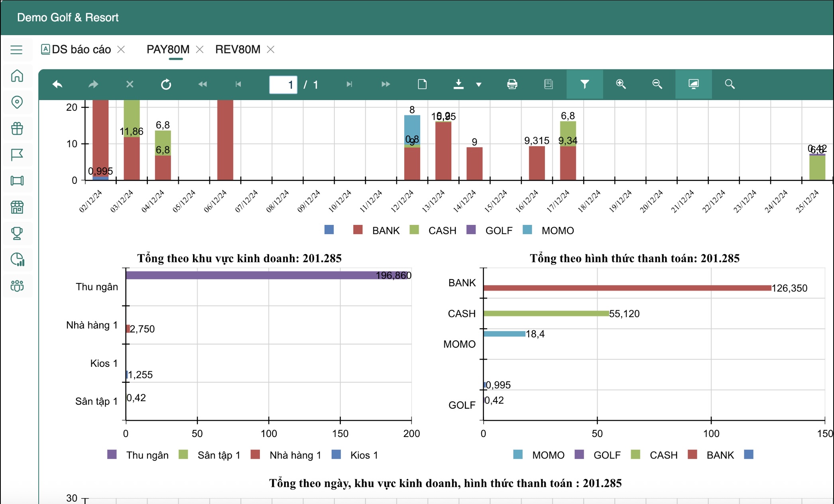Click the download export button
This screenshot has width=834, height=504.
click(x=458, y=84)
